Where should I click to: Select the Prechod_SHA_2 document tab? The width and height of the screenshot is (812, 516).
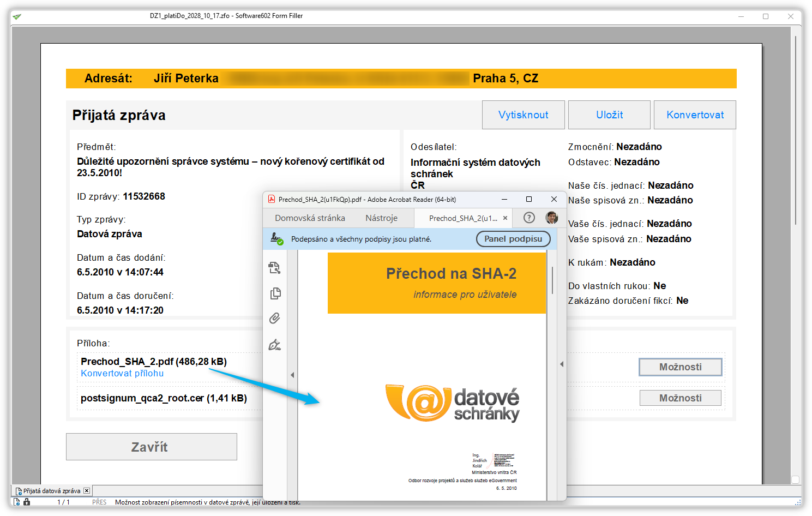[x=463, y=218]
